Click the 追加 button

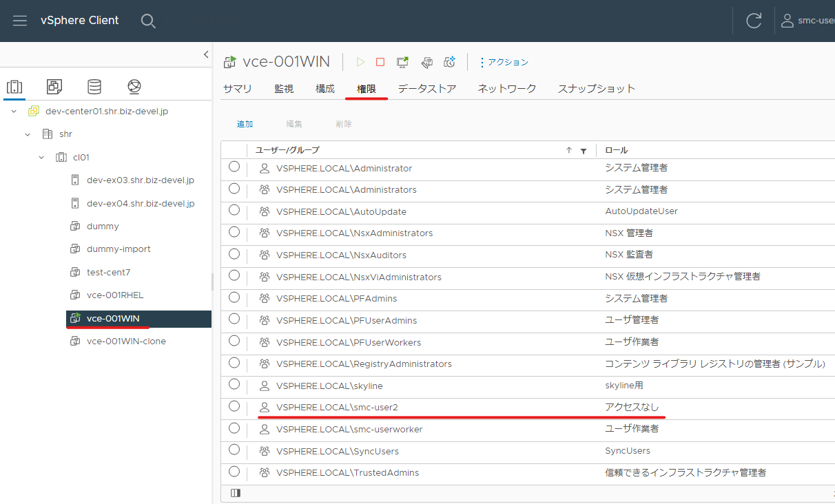245,124
